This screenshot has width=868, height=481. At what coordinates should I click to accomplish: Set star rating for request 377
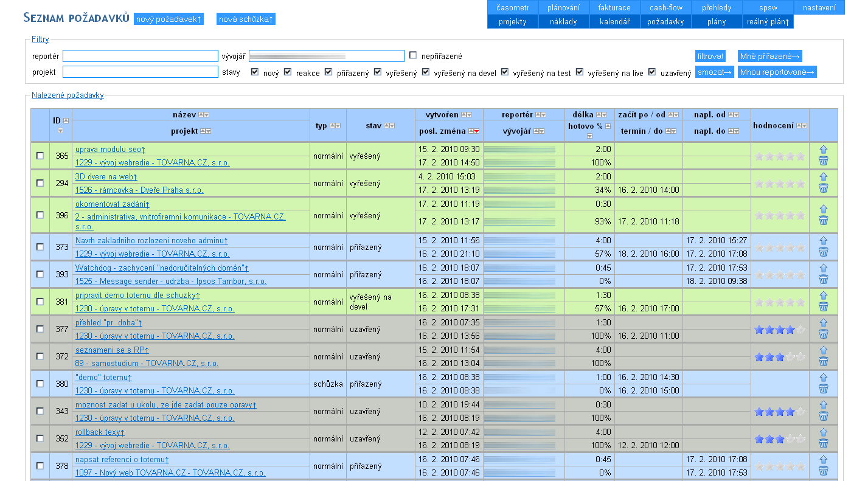[780, 330]
